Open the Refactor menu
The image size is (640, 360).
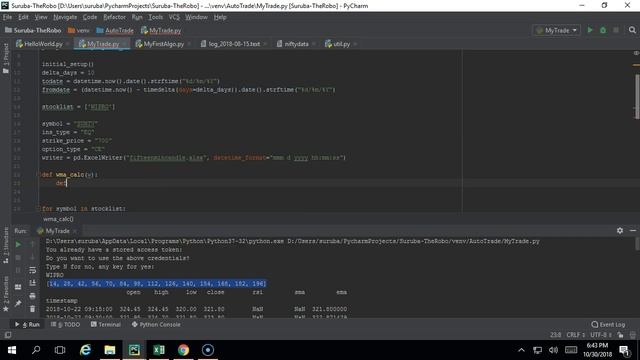click(x=114, y=17)
